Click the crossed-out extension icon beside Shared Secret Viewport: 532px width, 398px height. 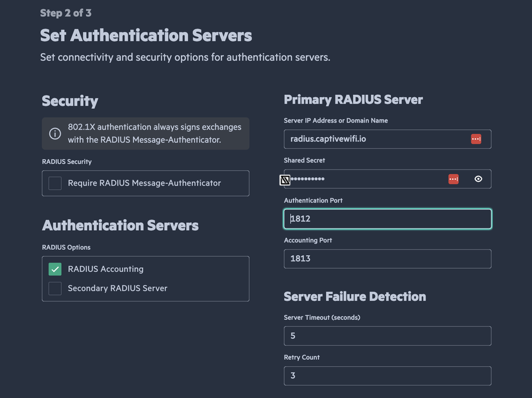coord(285,180)
